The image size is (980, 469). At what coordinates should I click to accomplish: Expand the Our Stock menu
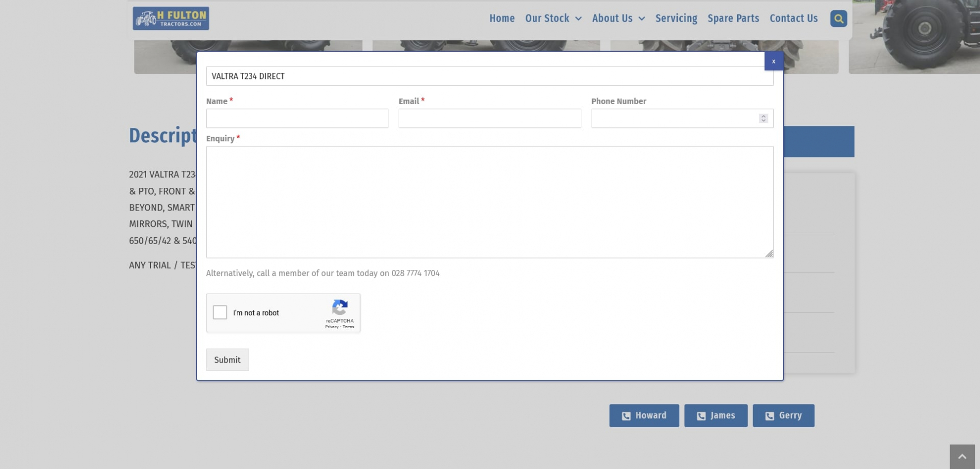(x=553, y=19)
